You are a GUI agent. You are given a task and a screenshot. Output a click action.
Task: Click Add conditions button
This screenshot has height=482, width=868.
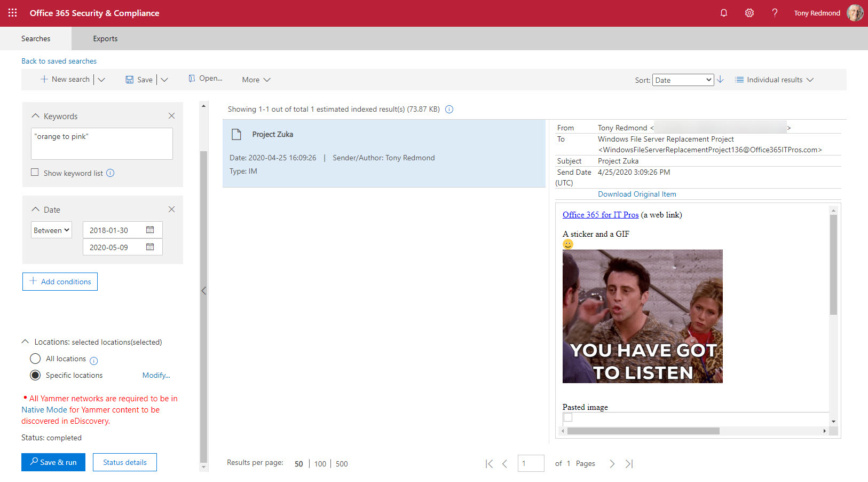pos(60,282)
